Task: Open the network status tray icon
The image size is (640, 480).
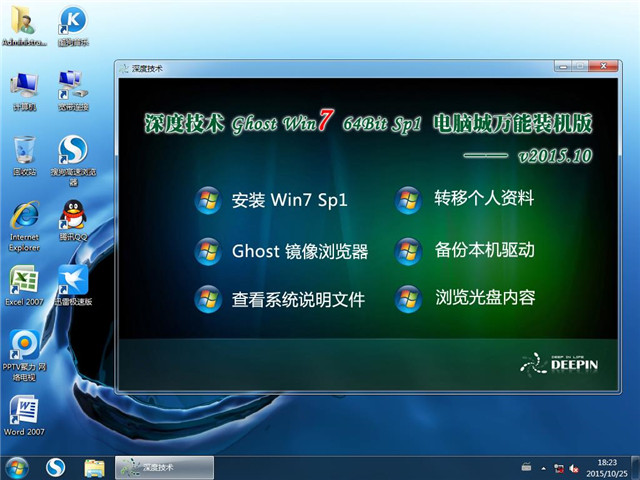Action: [558, 469]
